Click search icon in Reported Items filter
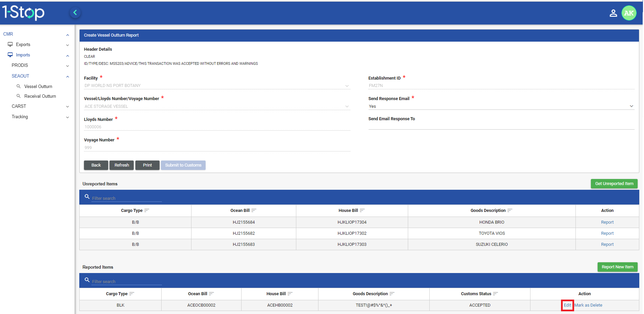Viewport: 644px width, 314px height. click(87, 280)
